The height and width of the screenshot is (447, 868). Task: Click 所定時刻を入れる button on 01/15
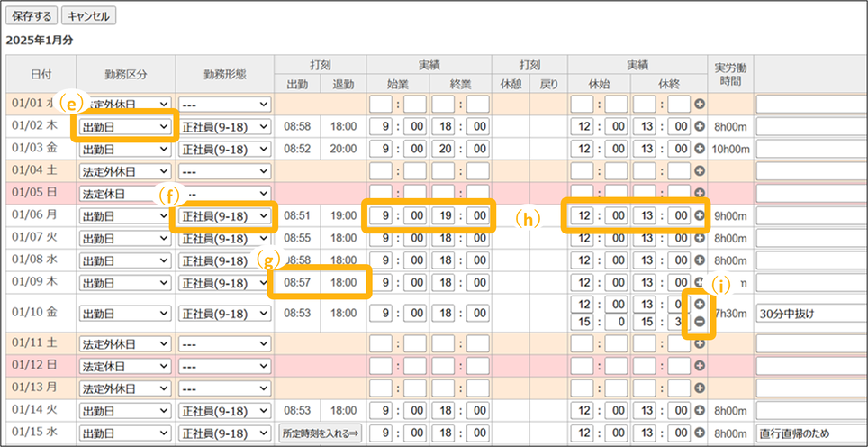(320, 433)
